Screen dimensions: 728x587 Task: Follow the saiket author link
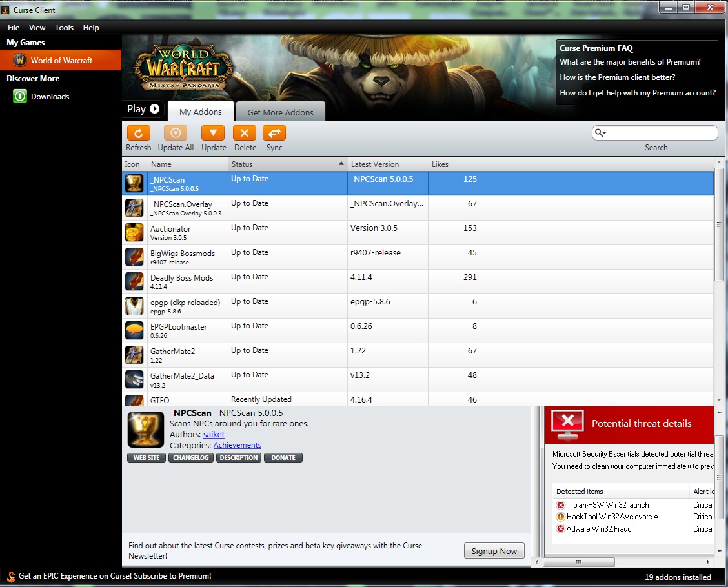coord(214,434)
